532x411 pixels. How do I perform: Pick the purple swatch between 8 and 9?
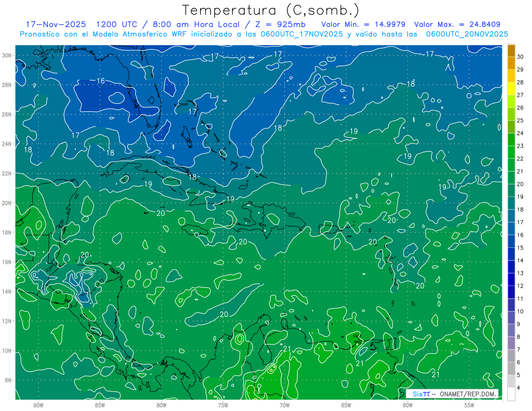(x=511, y=331)
